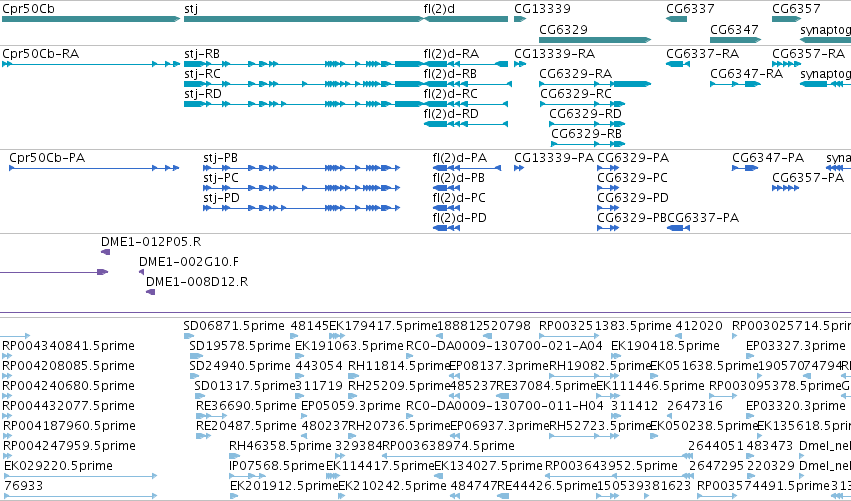The image size is (851, 501).
Task: Click the stj-RC transcript label
Action: 202,74
